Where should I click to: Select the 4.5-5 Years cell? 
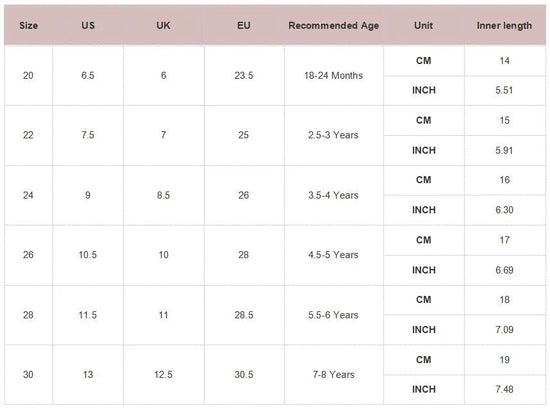(x=334, y=255)
